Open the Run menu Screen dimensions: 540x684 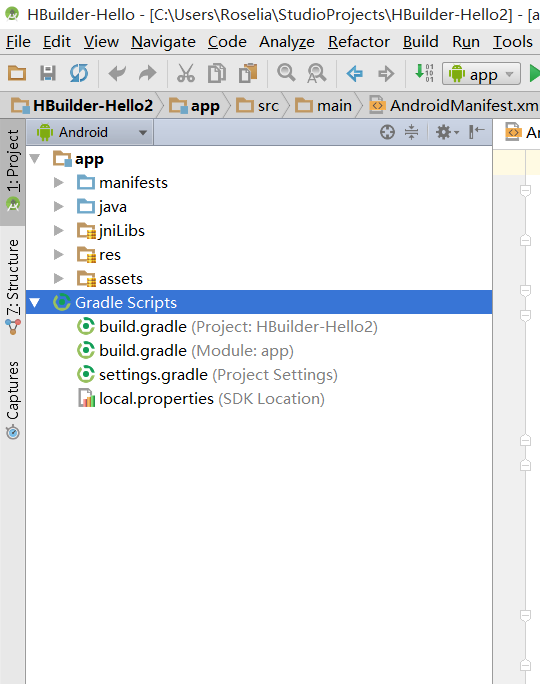466,42
